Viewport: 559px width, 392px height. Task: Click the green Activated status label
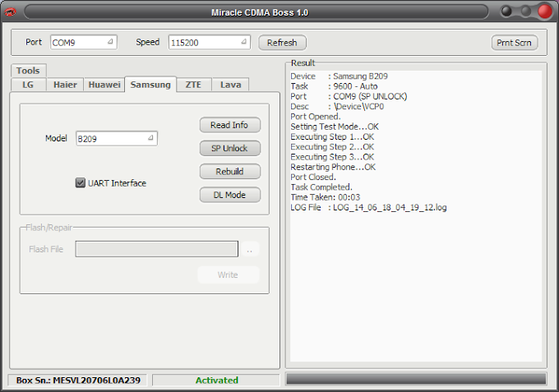click(x=216, y=380)
